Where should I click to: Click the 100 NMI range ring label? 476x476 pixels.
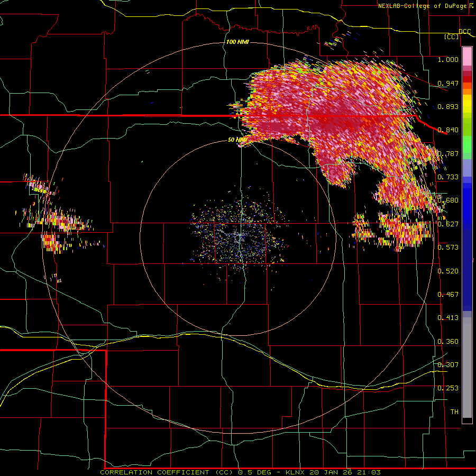[237, 42]
